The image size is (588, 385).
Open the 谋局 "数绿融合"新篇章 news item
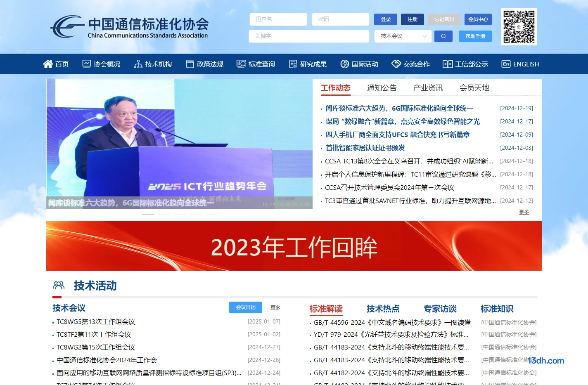403,121
